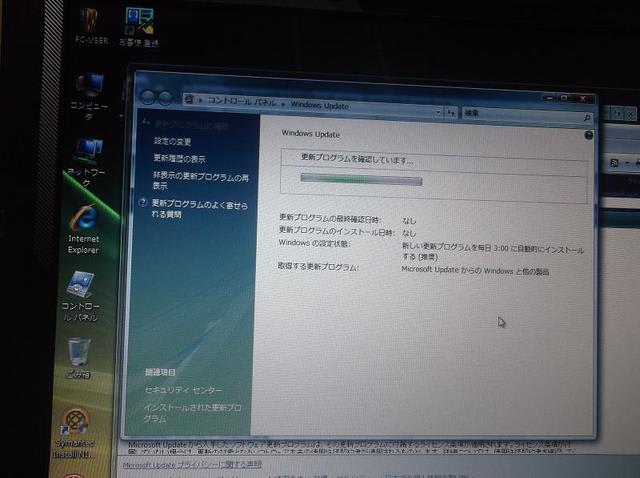Click the コントロール パネル breadcrumb segment
Screen dimensions: 640x478
(242, 101)
